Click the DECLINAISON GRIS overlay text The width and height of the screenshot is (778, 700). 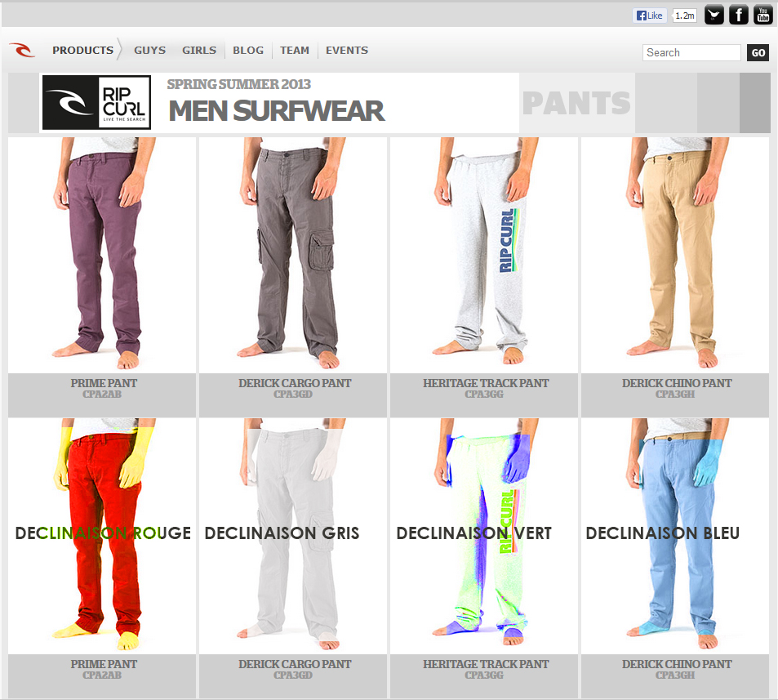tap(282, 533)
